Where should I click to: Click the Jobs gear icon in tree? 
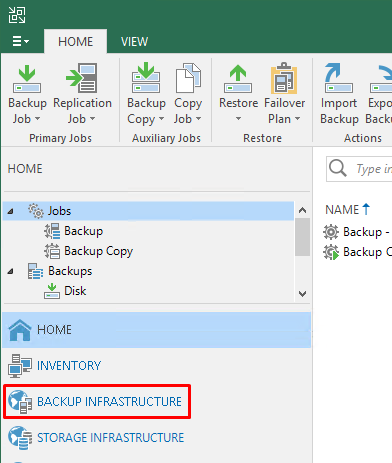(x=36, y=211)
